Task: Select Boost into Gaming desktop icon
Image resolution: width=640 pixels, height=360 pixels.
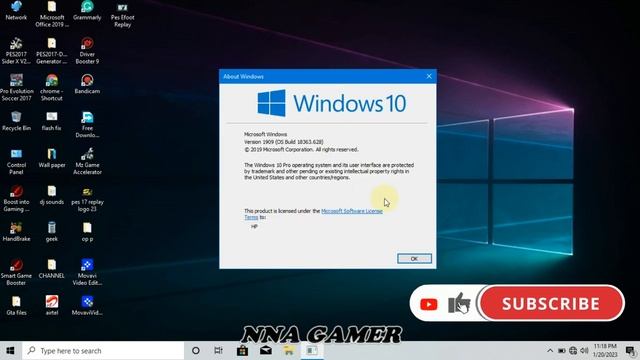Action: tap(16, 198)
